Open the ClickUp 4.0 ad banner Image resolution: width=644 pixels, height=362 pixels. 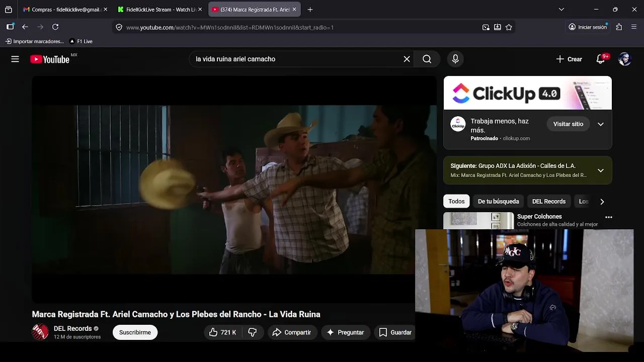[528, 93]
